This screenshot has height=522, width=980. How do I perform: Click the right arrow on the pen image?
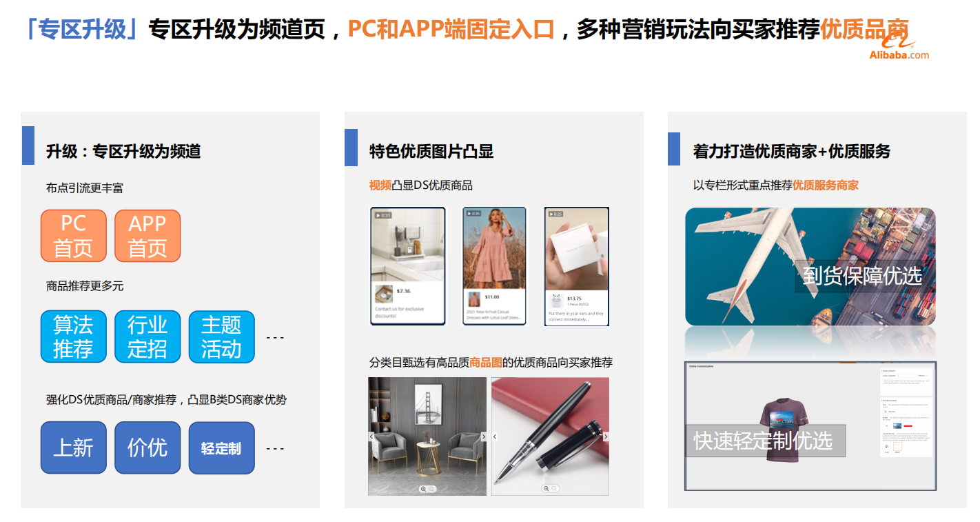(606, 436)
